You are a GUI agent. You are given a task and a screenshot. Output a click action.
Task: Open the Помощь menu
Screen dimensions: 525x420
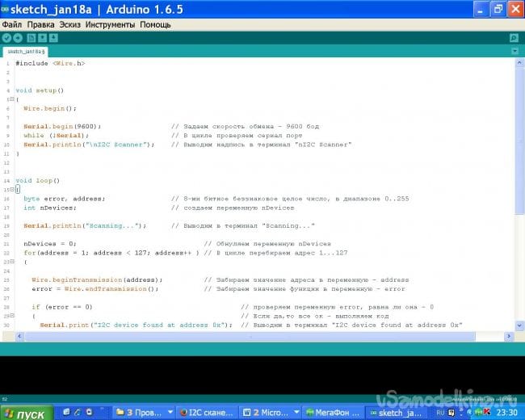point(154,24)
